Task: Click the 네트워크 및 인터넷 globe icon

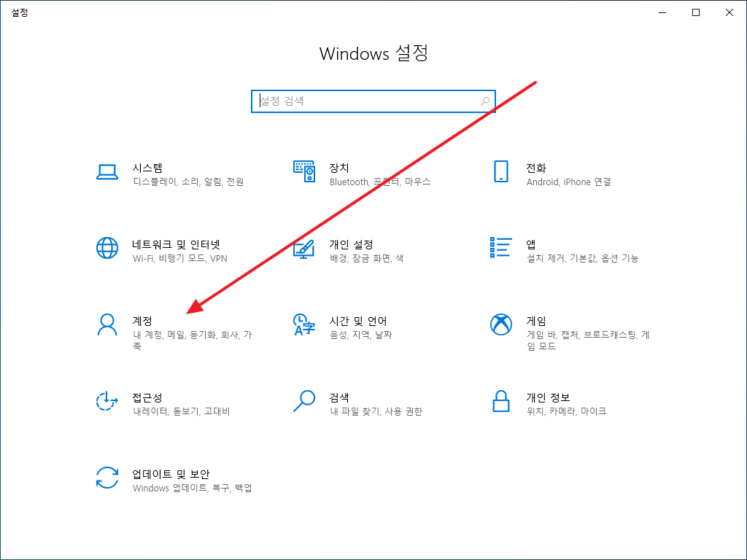Action: click(107, 248)
